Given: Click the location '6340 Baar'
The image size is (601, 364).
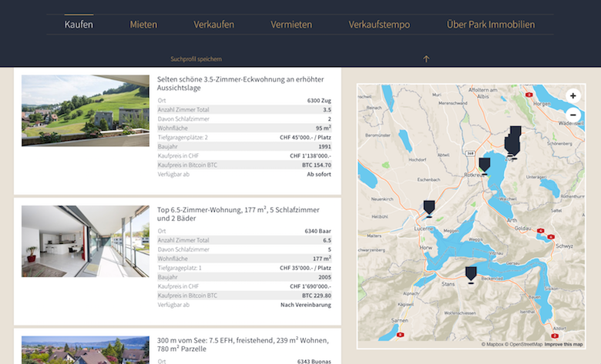Looking at the screenshot, I should (x=317, y=231).
